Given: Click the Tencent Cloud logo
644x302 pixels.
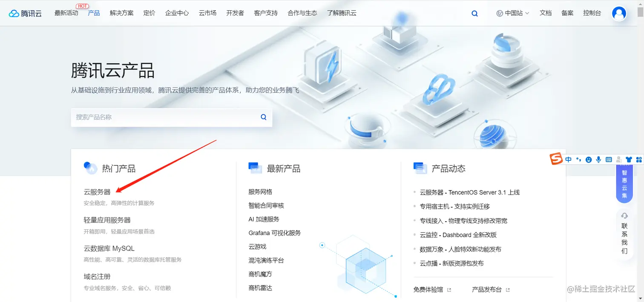Looking at the screenshot, I should click(x=25, y=13).
